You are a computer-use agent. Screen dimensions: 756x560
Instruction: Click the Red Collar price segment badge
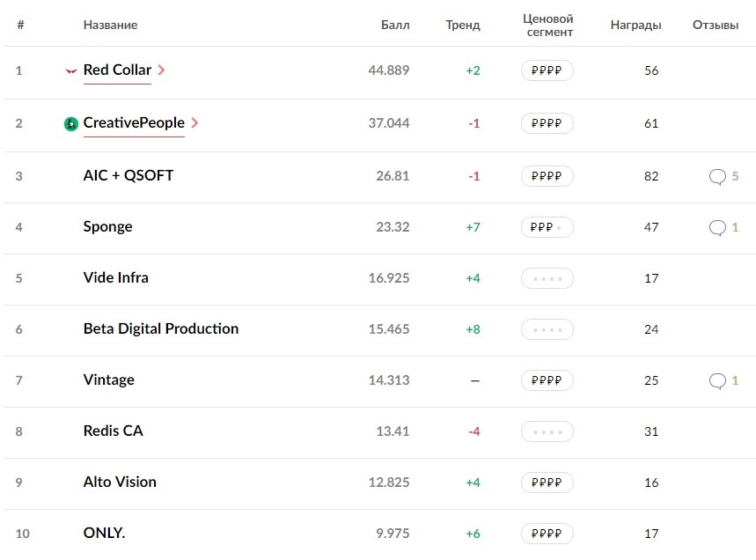(547, 70)
